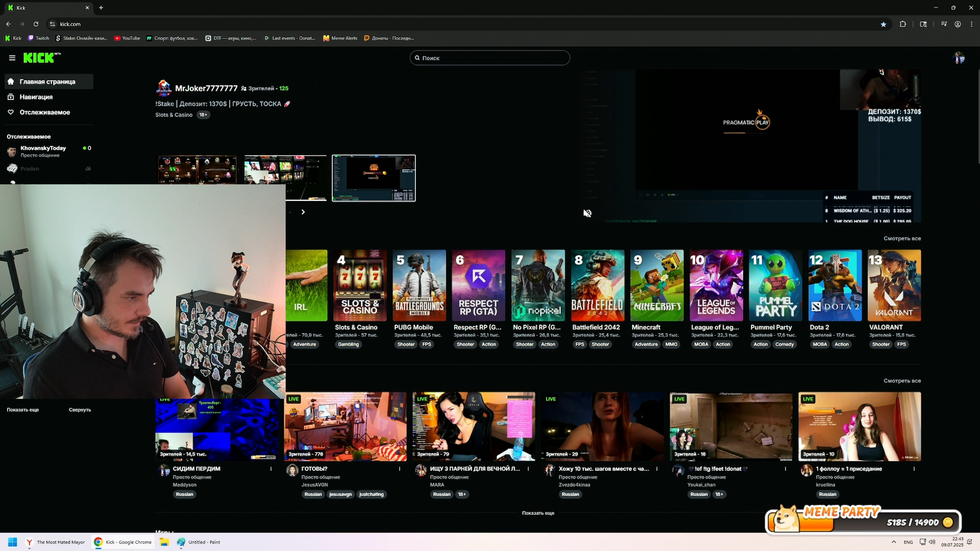Viewport: 980px width, 551px height.
Task: Open Praden followed channel
Action: tap(49, 169)
